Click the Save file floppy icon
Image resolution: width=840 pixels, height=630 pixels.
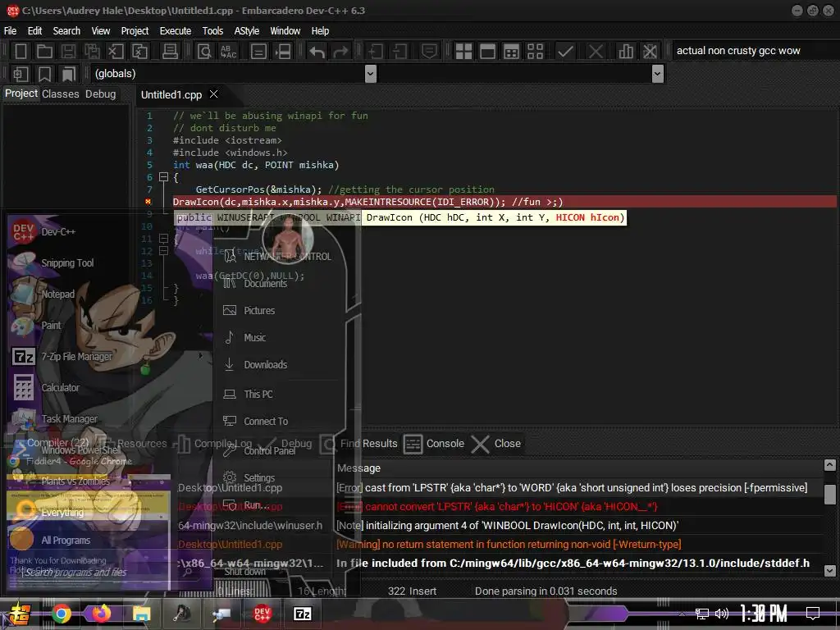pyautogui.click(x=68, y=52)
